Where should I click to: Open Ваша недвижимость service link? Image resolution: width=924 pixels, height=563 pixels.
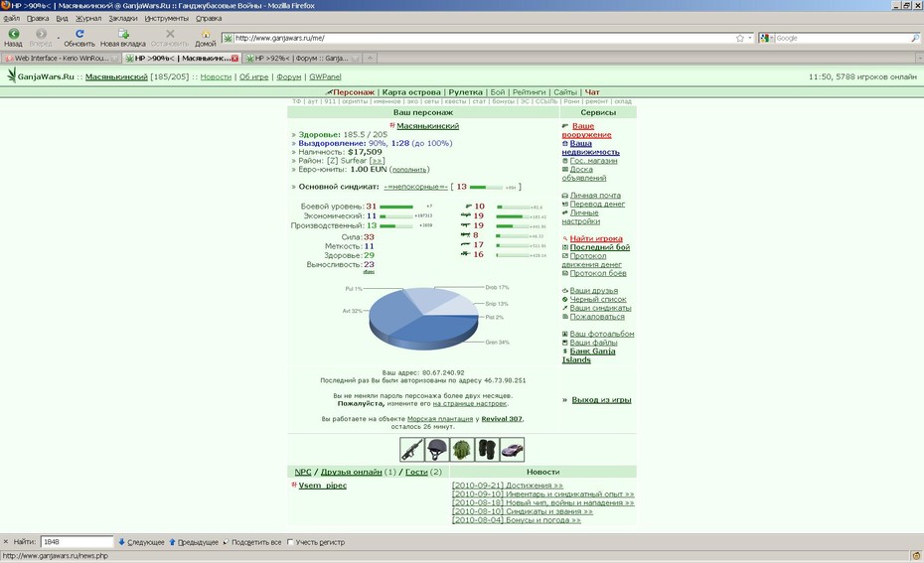(590, 148)
